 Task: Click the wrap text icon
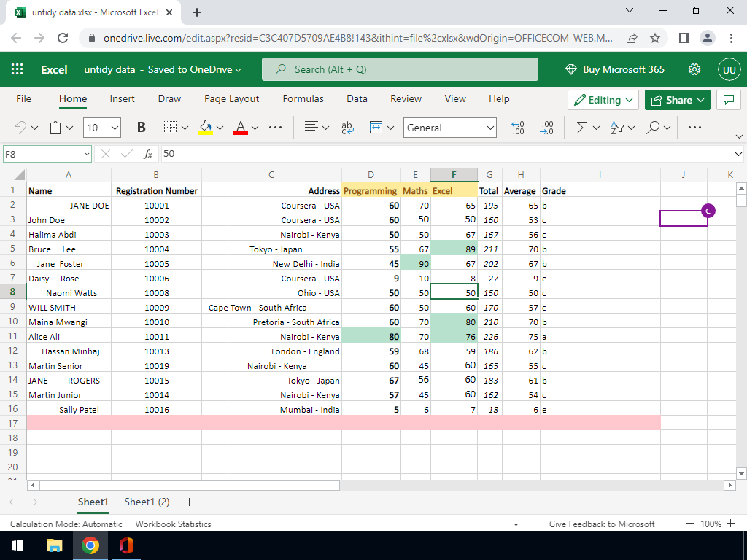tap(347, 128)
